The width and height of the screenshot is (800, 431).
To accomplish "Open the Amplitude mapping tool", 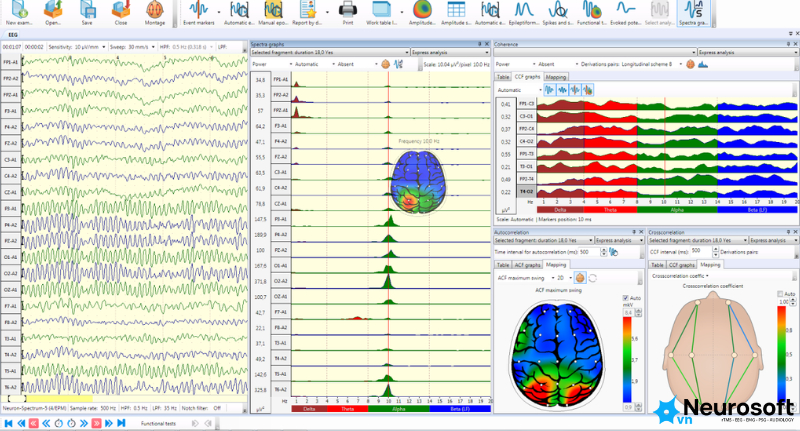I will pyautogui.click(x=422, y=13).
